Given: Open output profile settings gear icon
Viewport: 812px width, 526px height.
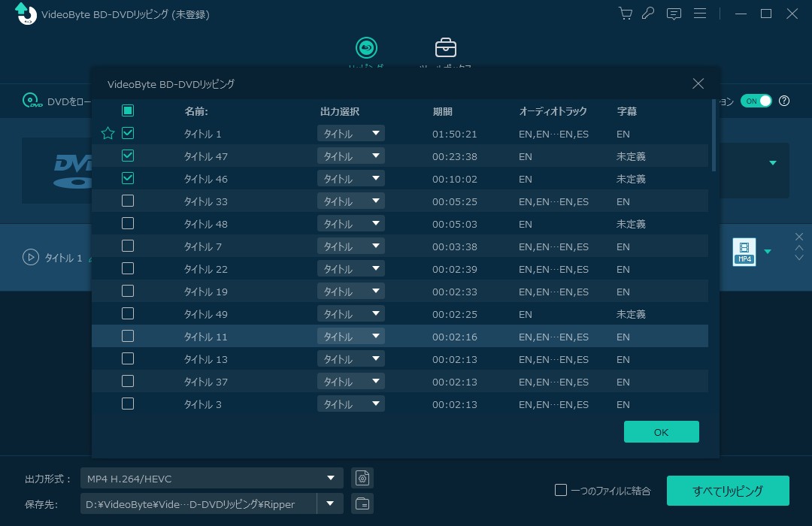Looking at the screenshot, I should coord(362,478).
